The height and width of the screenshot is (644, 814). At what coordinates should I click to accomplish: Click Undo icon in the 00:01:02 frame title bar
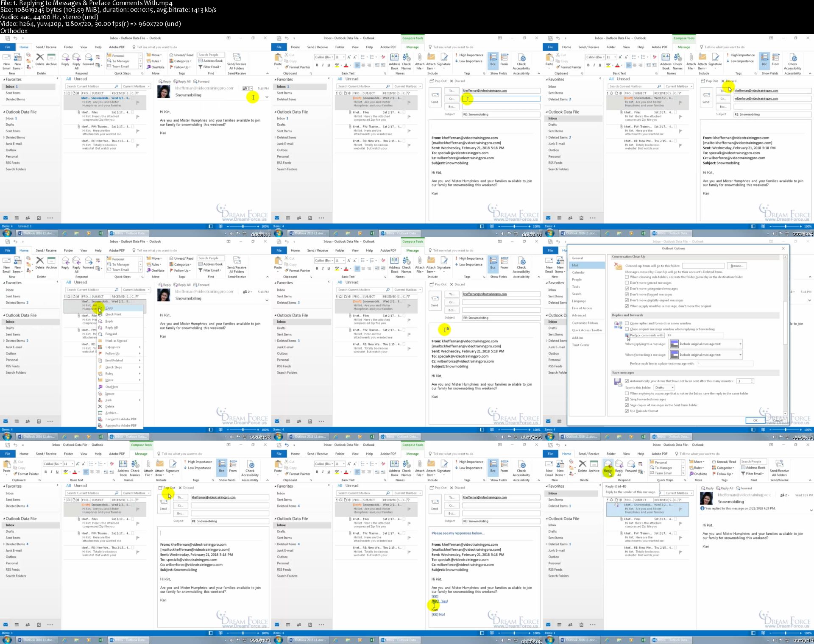[x=15, y=38]
